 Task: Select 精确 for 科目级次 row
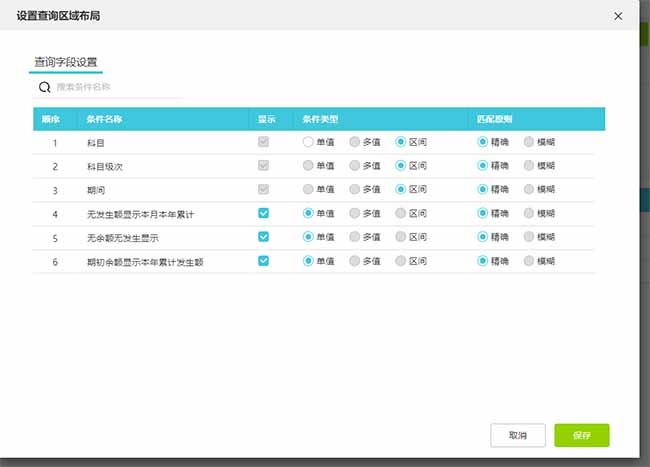tap(482, 165)
